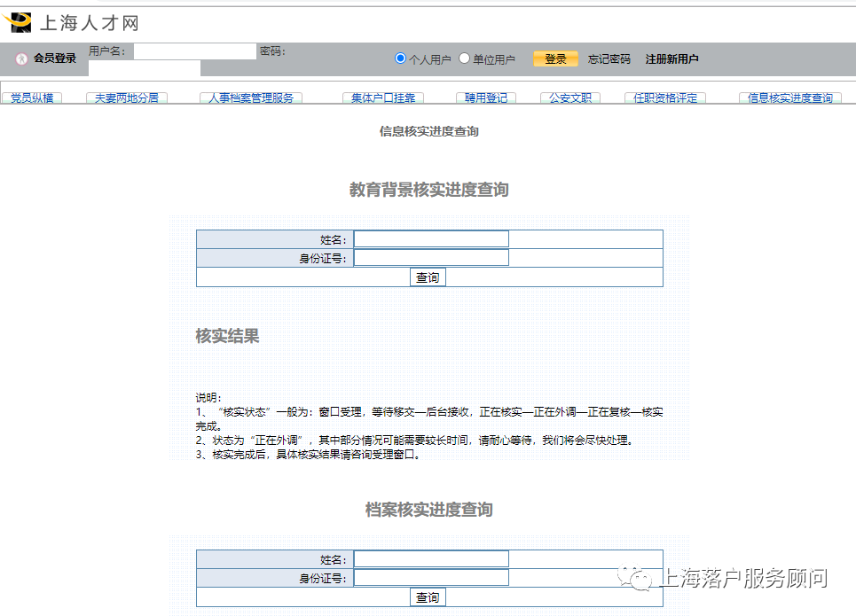Open the 忘记密码 link

point(609,58)
